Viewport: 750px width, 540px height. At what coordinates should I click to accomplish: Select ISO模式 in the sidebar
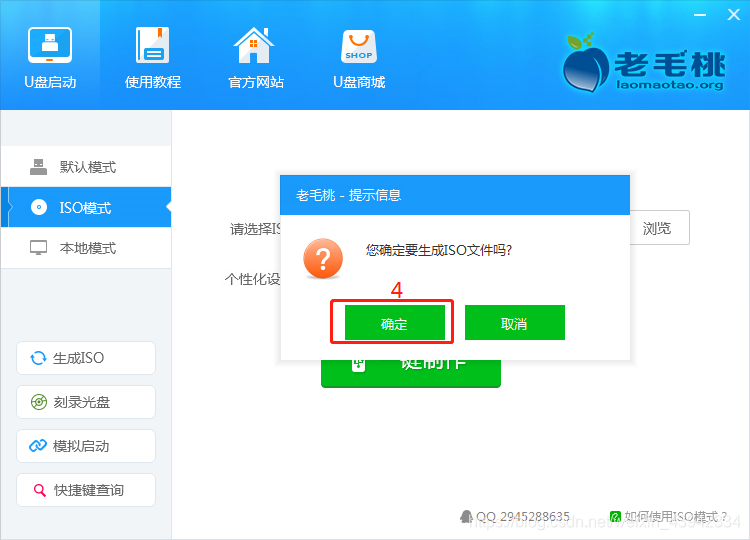pyautogui.click(x=86, y=207)
